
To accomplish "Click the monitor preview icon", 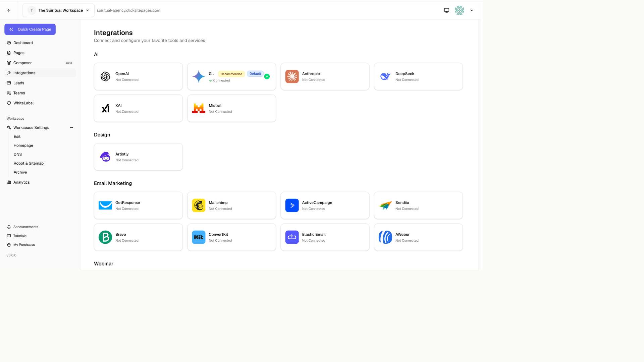I will pyautogui.click(x=446, y=10).
